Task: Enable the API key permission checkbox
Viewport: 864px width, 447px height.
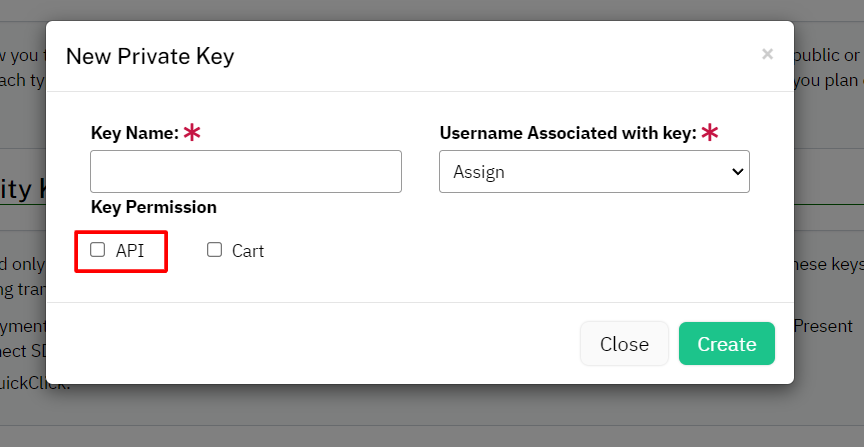Action: click(98, 250)
